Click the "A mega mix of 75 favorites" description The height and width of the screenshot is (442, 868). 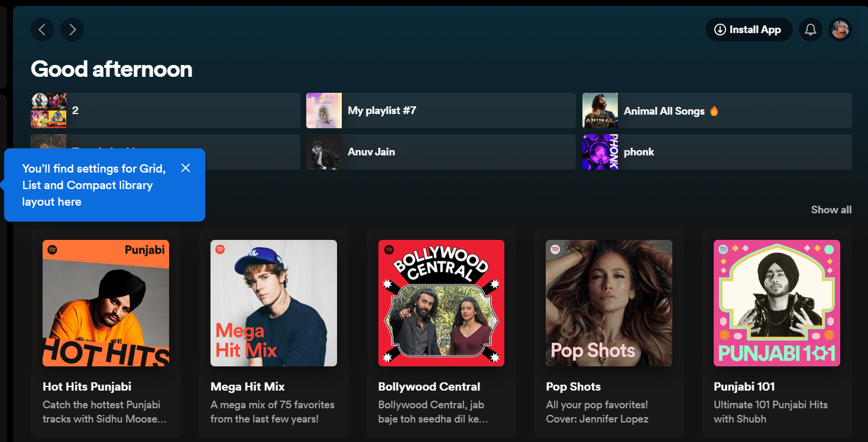273,412
